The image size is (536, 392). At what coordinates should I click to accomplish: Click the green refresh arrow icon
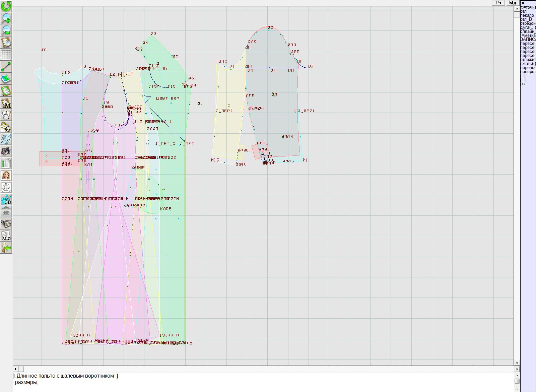[6, 6]
